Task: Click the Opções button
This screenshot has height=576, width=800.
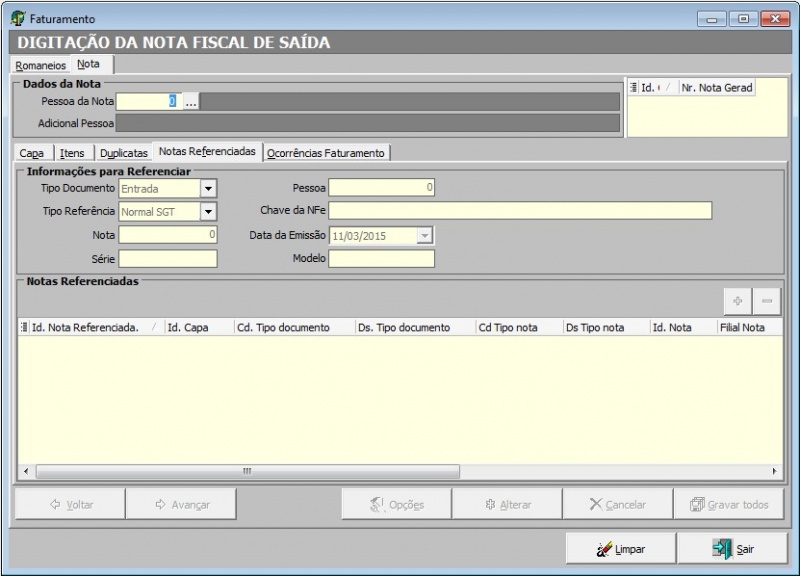Action: coord(396,505)
